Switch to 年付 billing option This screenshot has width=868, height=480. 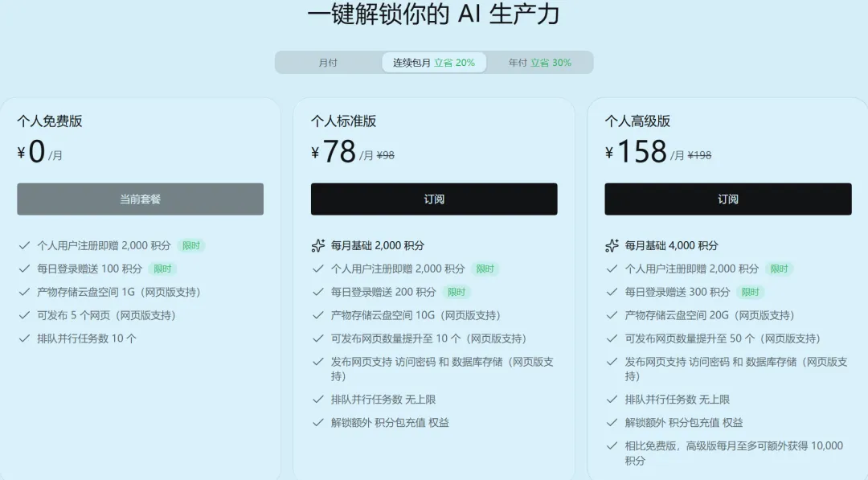tap(540, 63)
